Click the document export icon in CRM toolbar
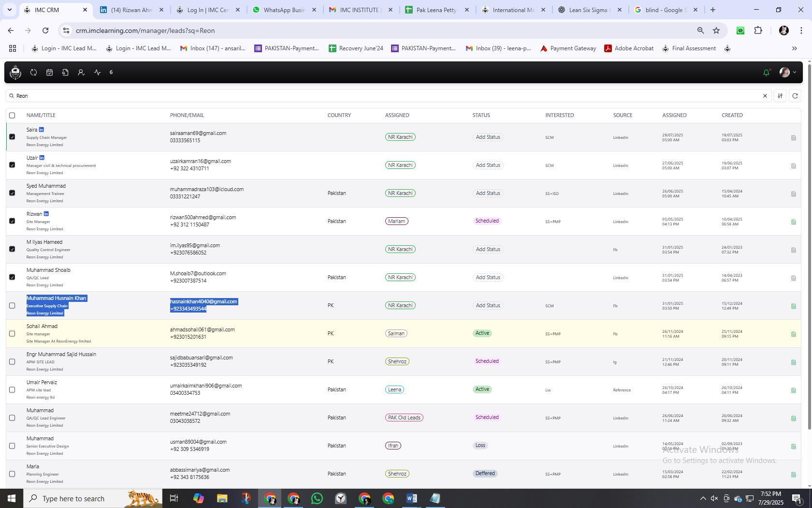Viewport: 812px width, 508px height. point(65,73)
